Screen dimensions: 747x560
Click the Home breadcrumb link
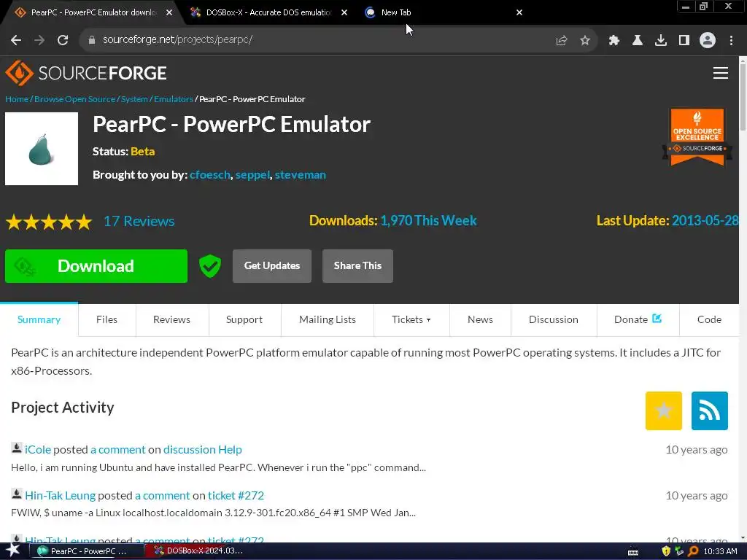tap(17, 99)
